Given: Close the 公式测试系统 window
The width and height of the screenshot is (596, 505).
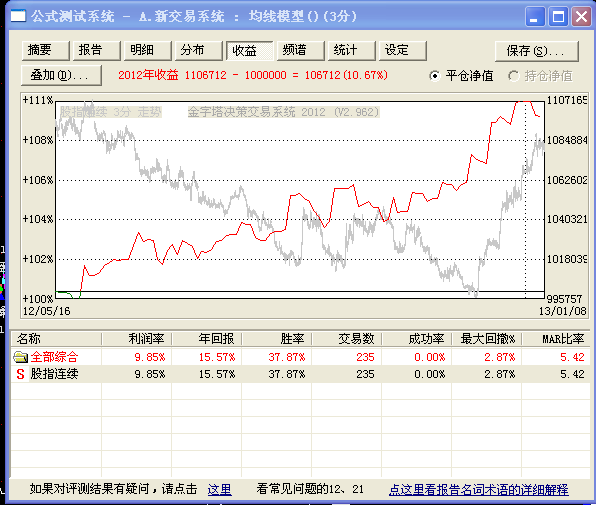Looking at the screenshot, I should [582, 16].
